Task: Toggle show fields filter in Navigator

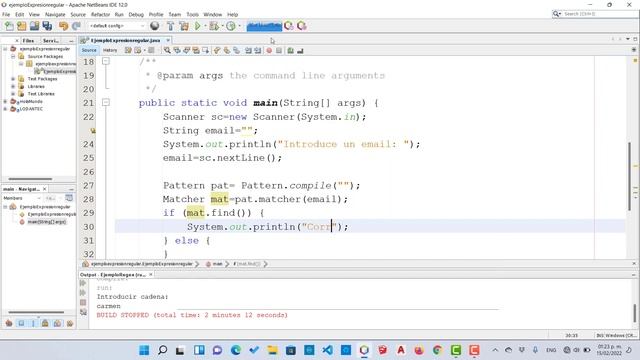Action: [x=21, y=324]
